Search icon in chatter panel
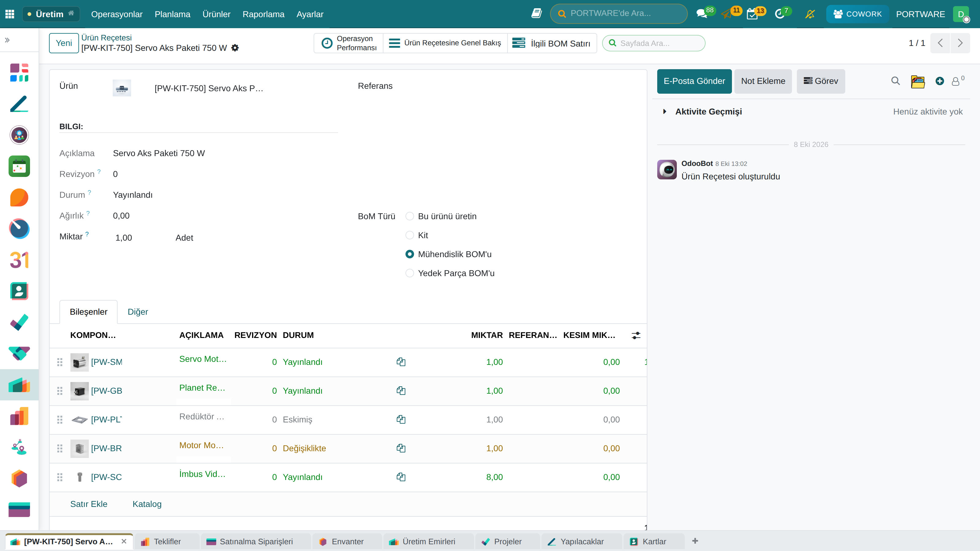Screen dimensions: 980x551 point(895,81)
